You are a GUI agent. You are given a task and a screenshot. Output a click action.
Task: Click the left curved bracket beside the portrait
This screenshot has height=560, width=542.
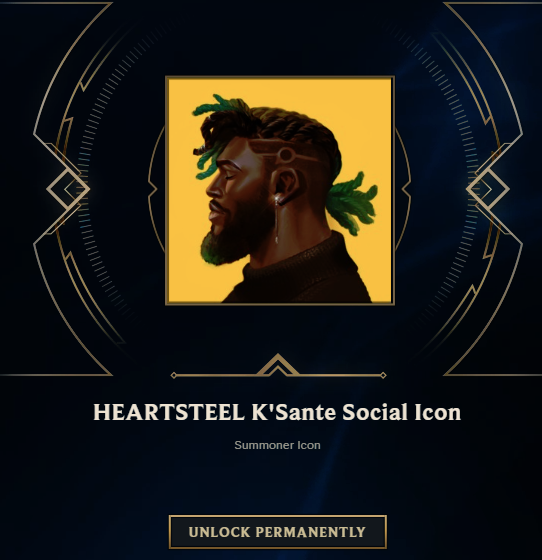tap(156, 189)
